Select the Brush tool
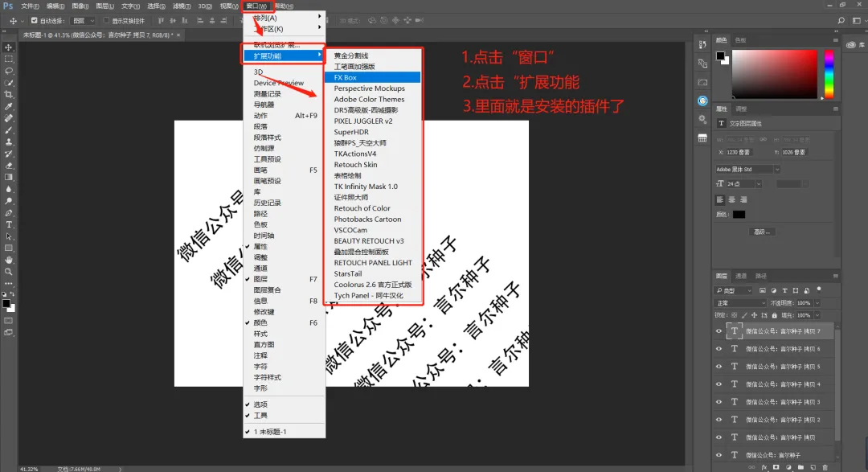 (8, 130)
